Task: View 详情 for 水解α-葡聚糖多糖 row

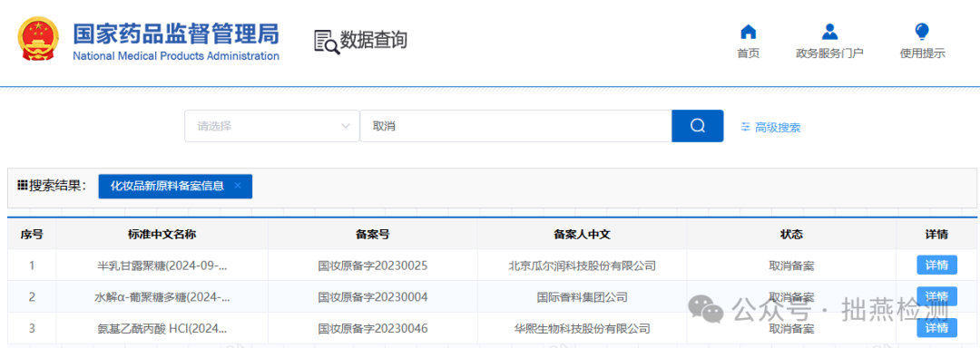Action: (x=936, y=295)
